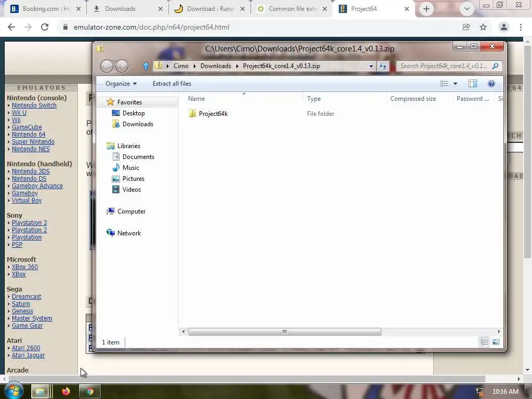Click the Search Project64k_core1.4 field
Viewport: 532px width, 399px height.
(448, 66)
